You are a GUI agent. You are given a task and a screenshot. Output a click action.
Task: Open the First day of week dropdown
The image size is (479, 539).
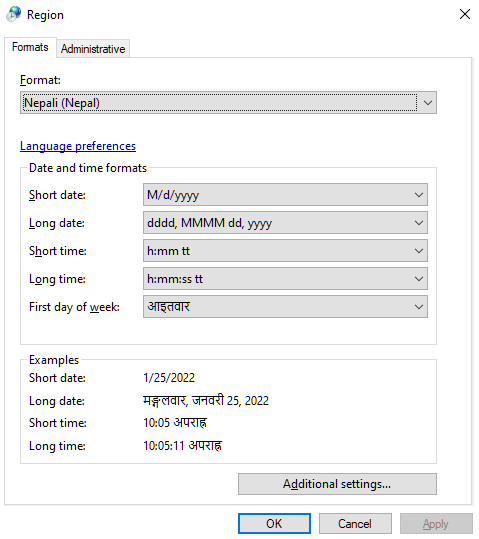click(x=285, y=307)
